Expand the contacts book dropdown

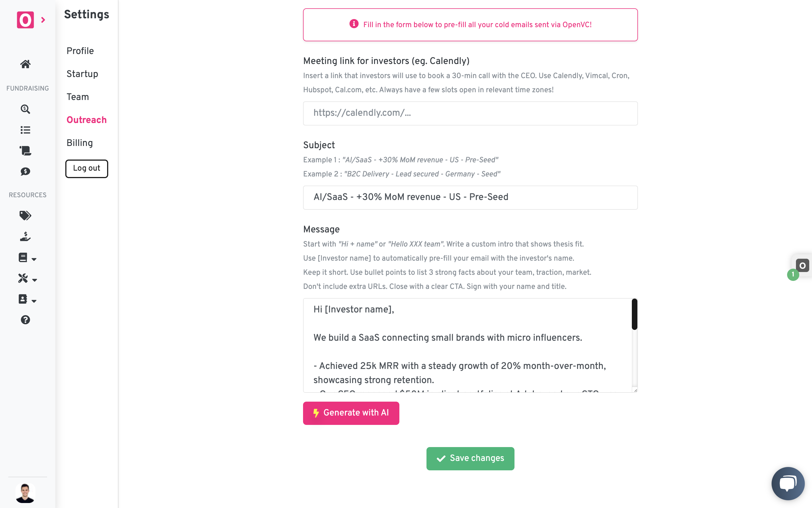(x=27, y=299)
